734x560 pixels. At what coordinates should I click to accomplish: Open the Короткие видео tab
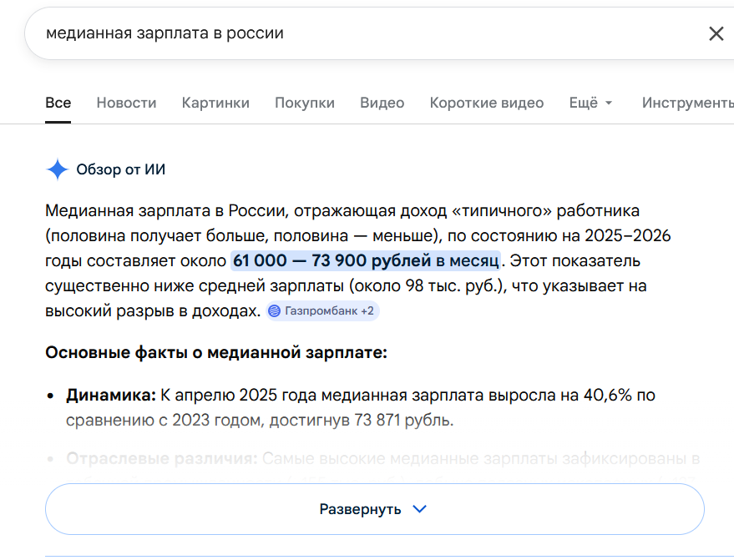pos(486,103)
